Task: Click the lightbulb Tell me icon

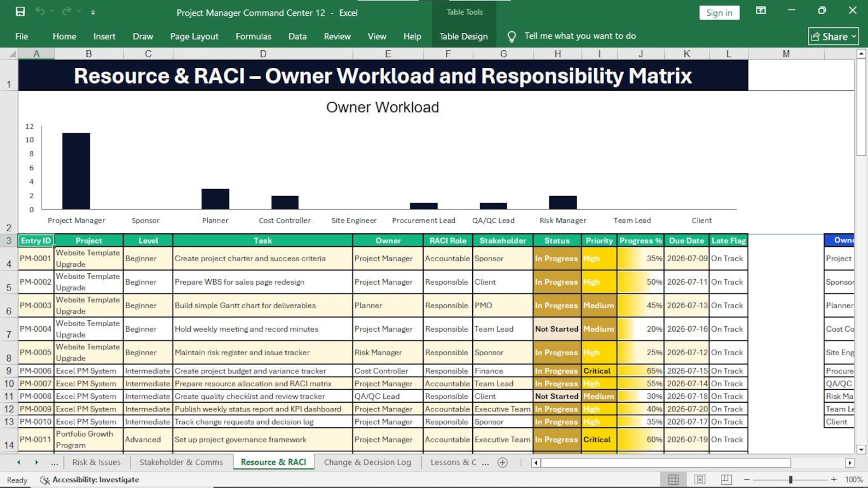Action: tap(512, 37)
